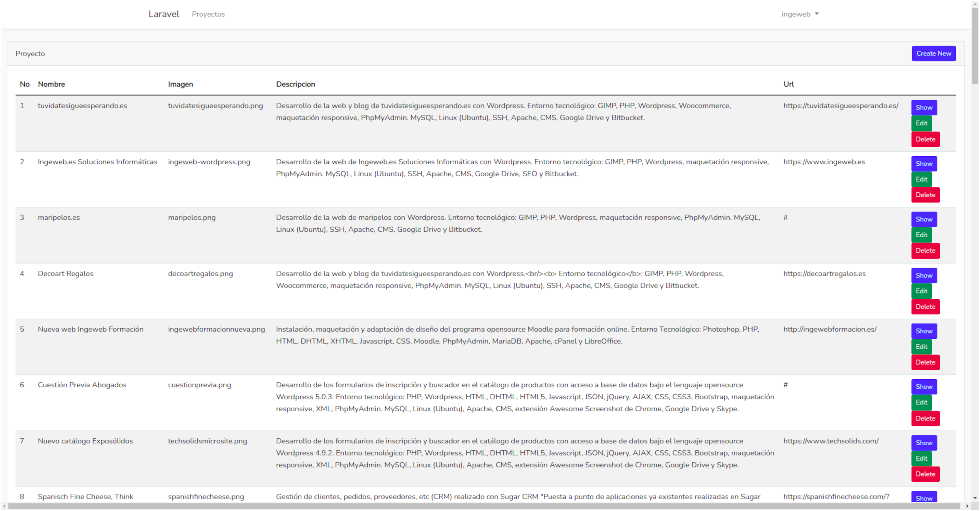Click URL https://www.ingeweb.es

(824, 162)
